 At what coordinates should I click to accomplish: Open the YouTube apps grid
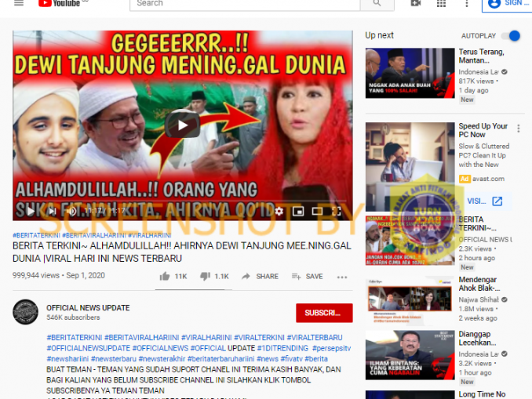pyautogui.click(x=441, y=3)
